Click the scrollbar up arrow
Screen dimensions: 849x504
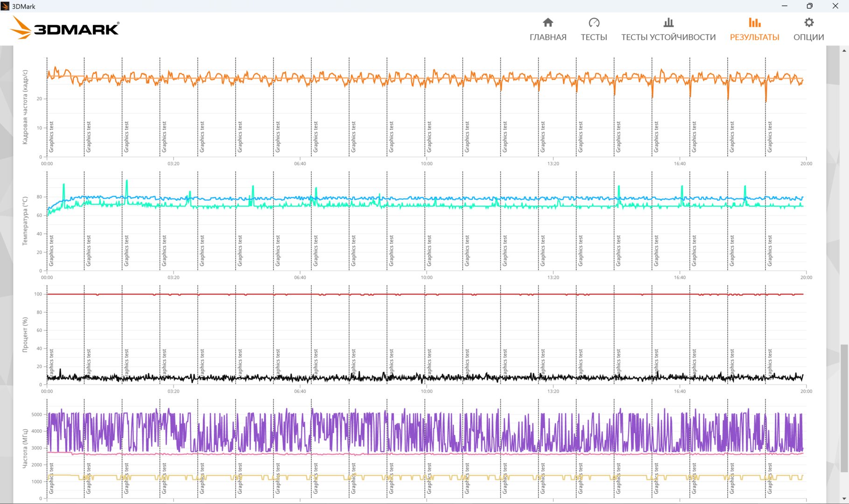pos(844,50)
